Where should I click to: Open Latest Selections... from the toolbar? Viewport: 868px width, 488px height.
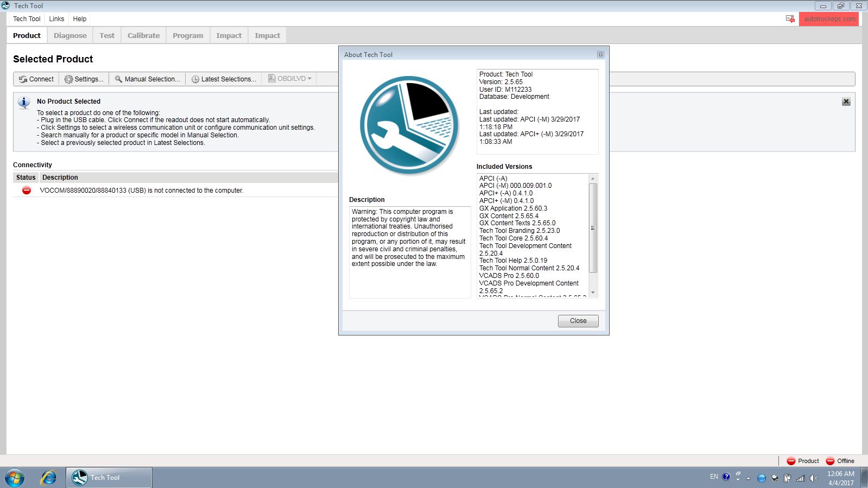[224, 79]
